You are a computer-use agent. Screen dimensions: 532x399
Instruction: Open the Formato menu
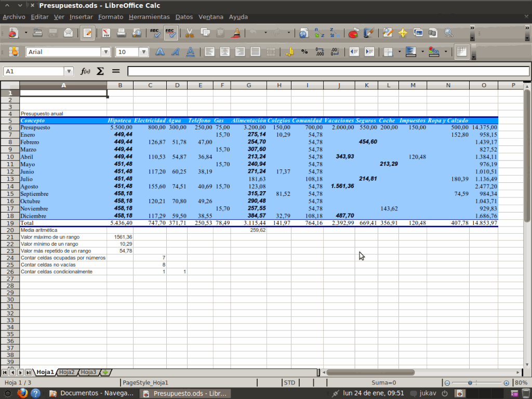(111, 17)
